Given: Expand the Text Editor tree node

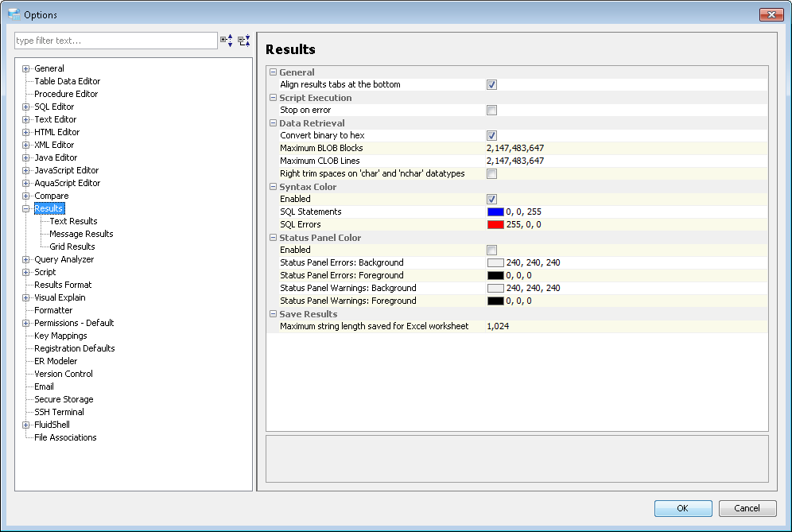Looking at the screenshot, I should [25, 120].
